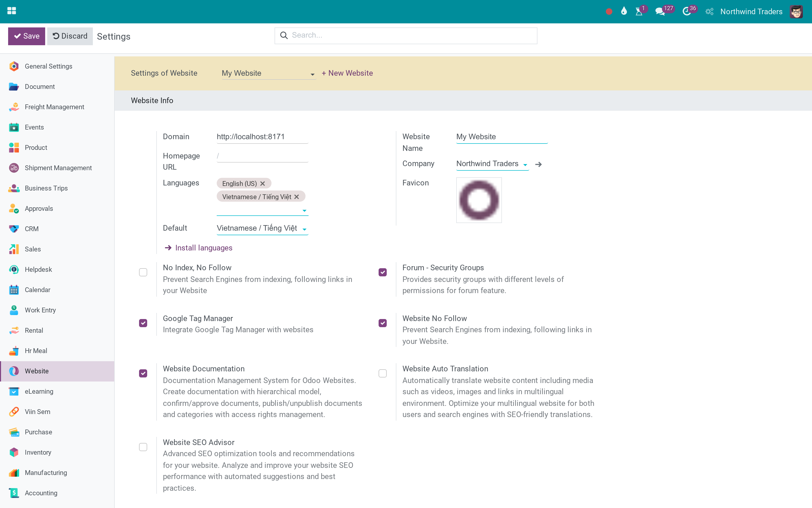The width and height of the screenshot is (812, 508).
Task: Click the Install languages link
Action: click(199, 248)
